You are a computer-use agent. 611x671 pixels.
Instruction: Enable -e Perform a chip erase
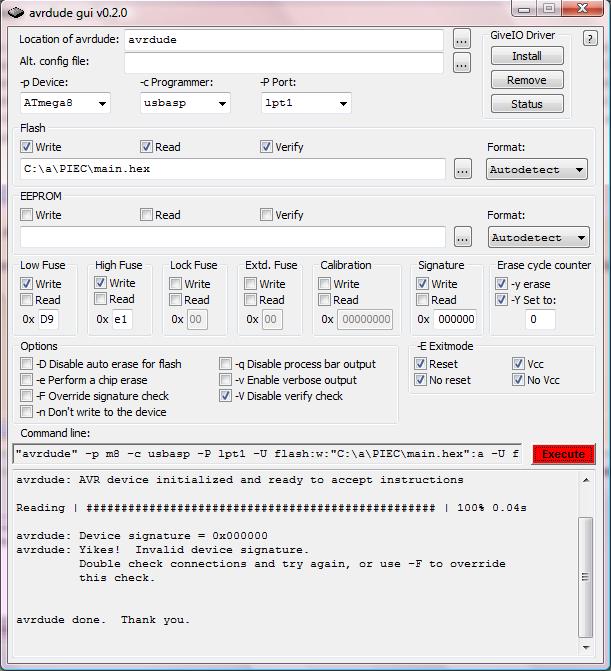click(26, 380)
